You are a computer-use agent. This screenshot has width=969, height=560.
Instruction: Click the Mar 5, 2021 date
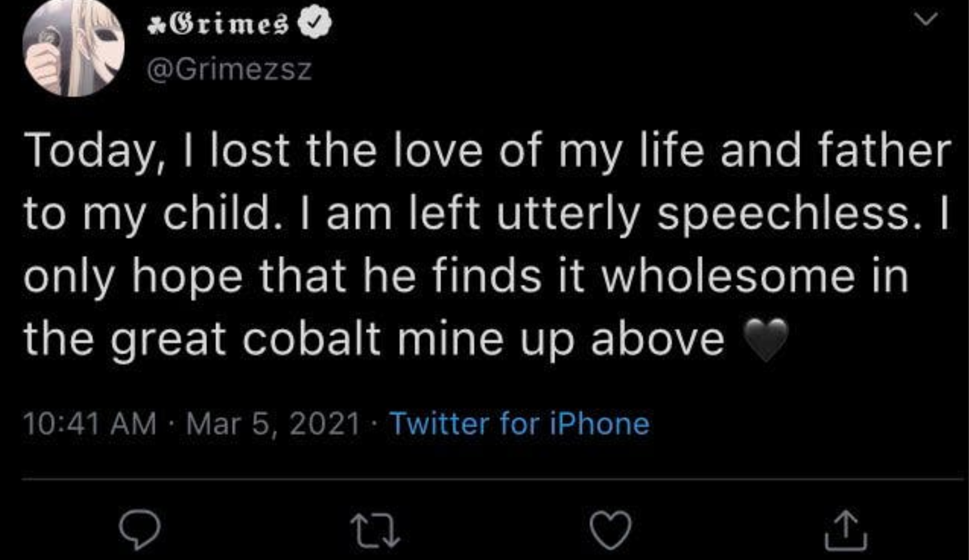coord(272,424)
